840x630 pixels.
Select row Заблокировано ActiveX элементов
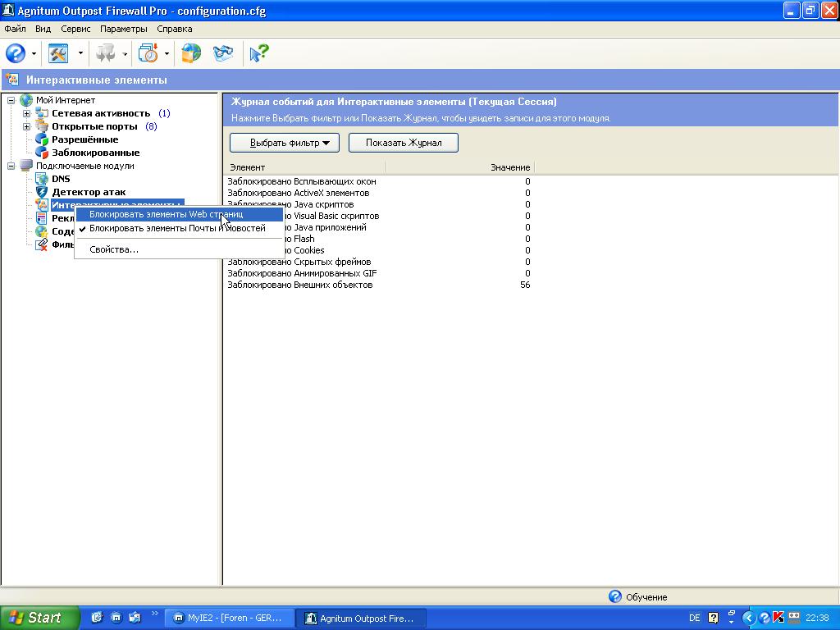379,193
